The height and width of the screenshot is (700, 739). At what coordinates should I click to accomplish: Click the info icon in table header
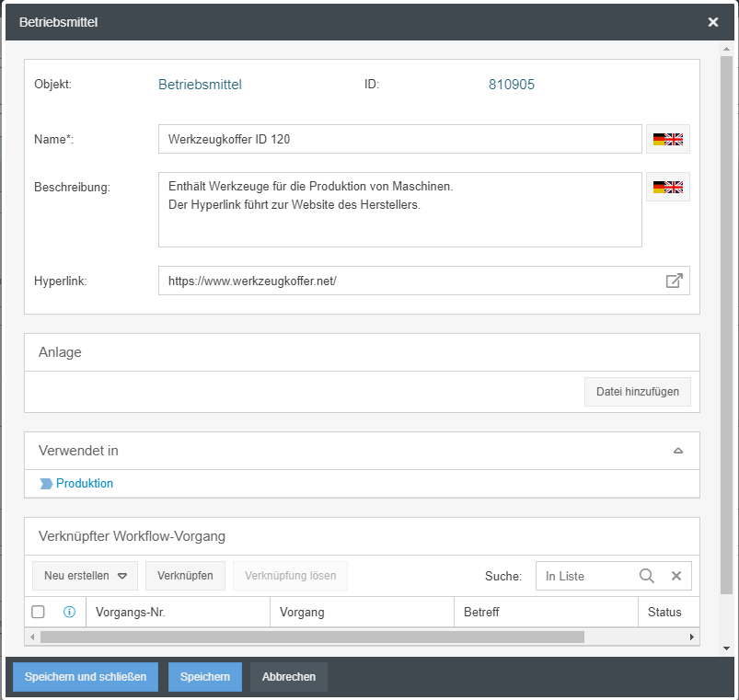[x=69, y=612]
